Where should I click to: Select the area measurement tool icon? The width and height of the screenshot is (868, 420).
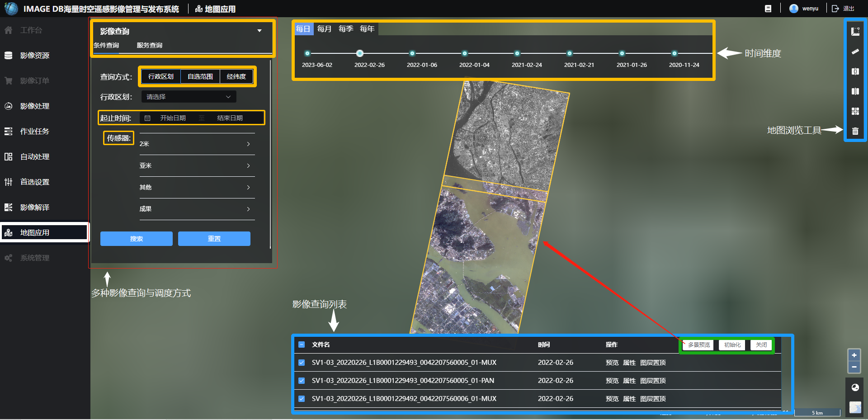pyautogui.click(x=855, y=32)
